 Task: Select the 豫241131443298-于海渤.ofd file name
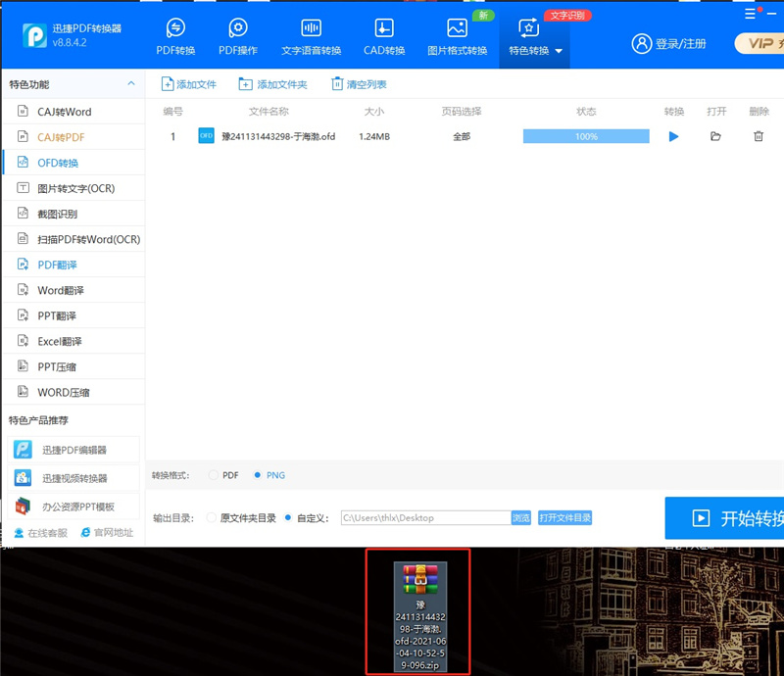coord(278,136)
